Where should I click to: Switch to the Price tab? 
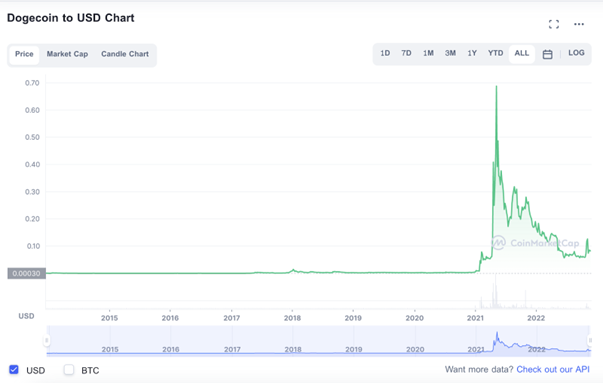pyautogui.click(x=24, y=54)
